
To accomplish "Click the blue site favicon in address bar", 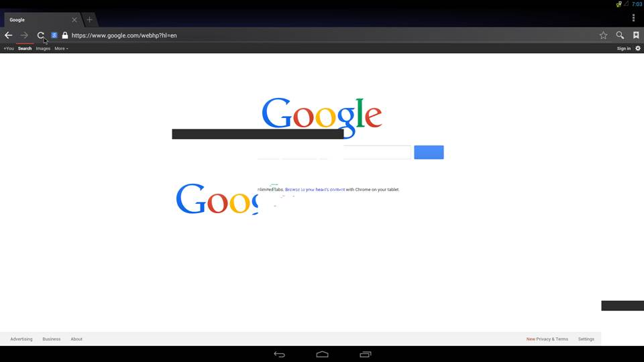I will click(x=54, y=36).
